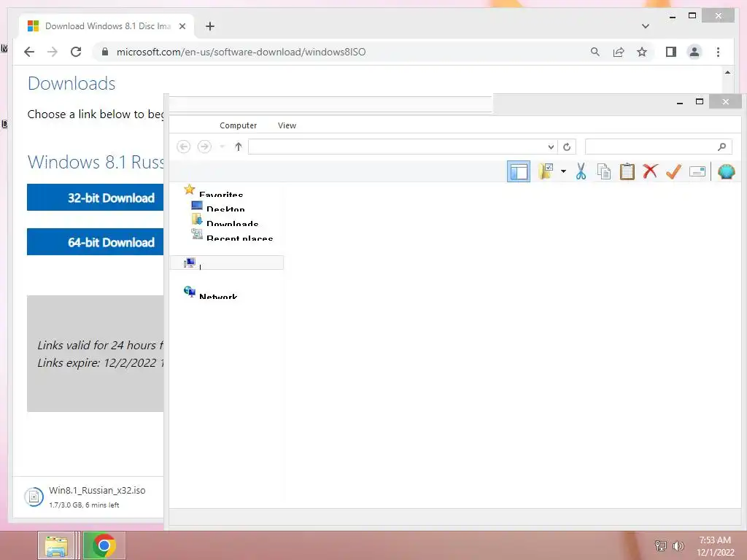Close the Download Windows 8.1 Disc Image tab

(182, 26)
